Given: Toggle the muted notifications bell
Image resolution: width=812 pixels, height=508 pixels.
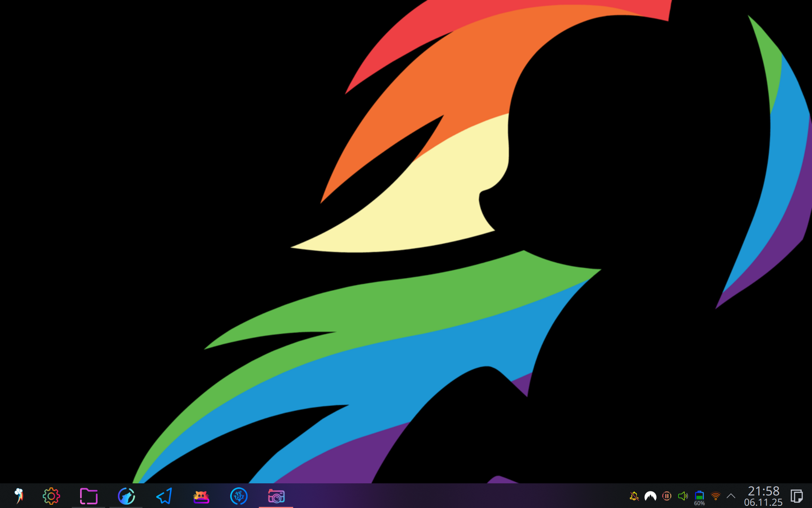Looking at the screenshot, I should pos(634,496).
